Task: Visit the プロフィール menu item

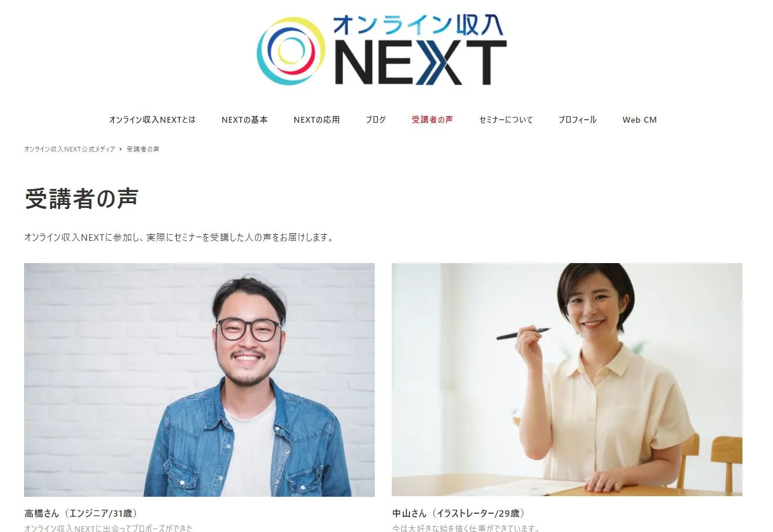Action: [x=577, y=120]
